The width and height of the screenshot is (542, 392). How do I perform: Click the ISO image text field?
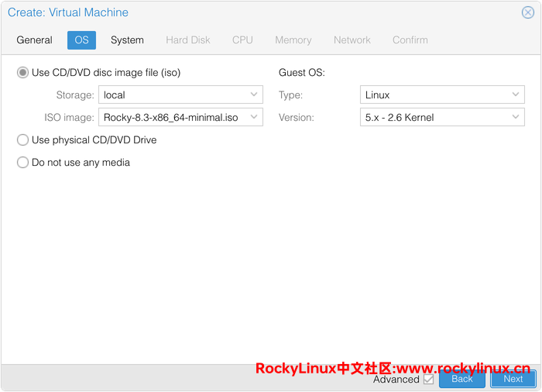(172, 118)
